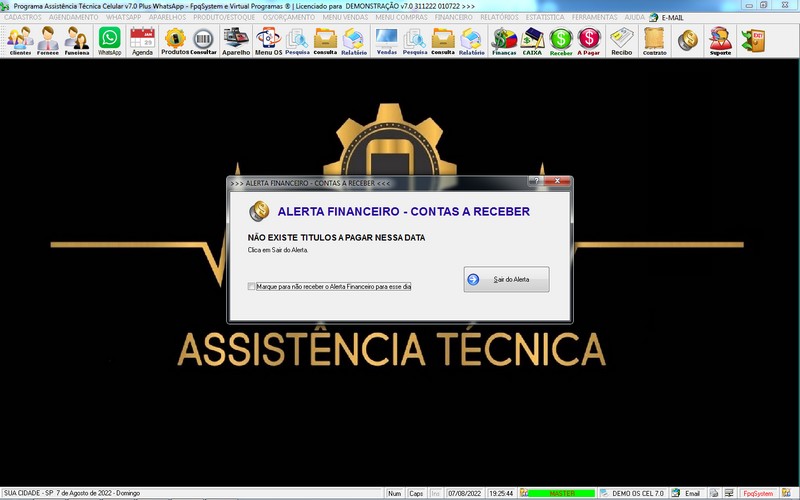Open the OS/ORÇAMENTO menu
This screenshot has width=800, height=500.
(289, 17)
